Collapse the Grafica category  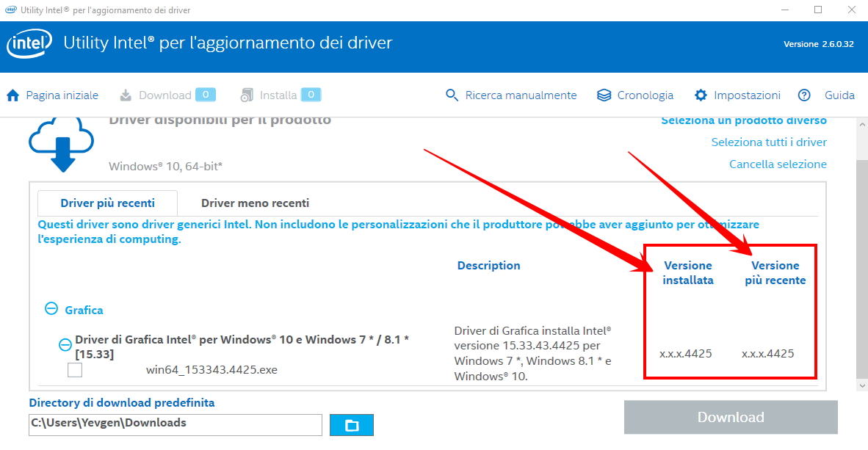point(51,308)
